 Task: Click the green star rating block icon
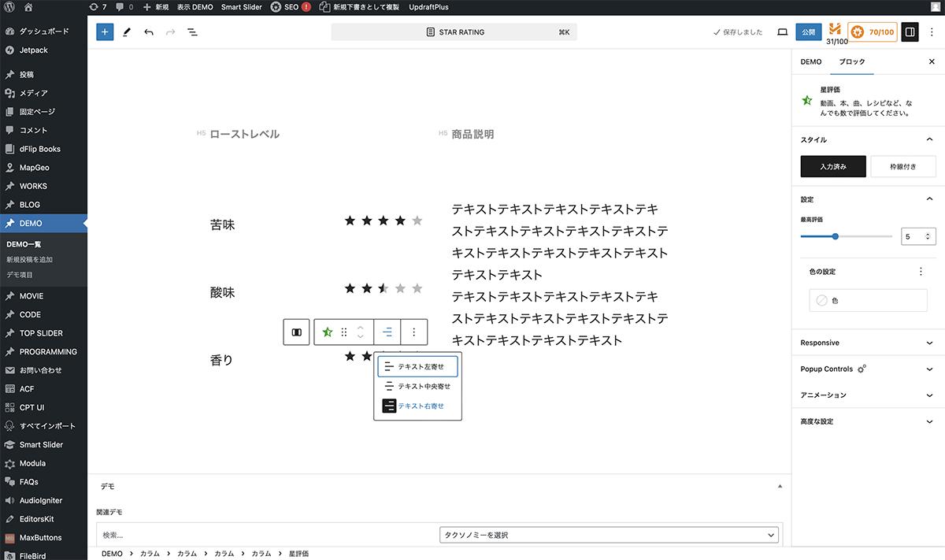click(327, 332)
